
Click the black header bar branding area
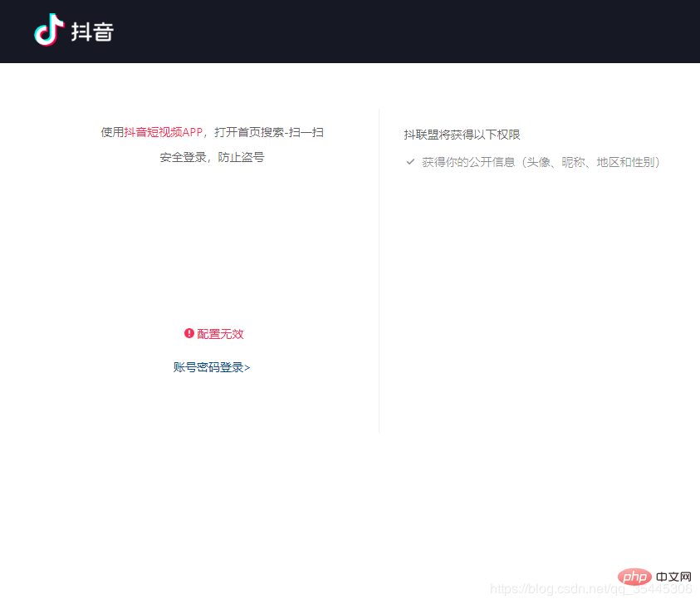click(73, 32)
